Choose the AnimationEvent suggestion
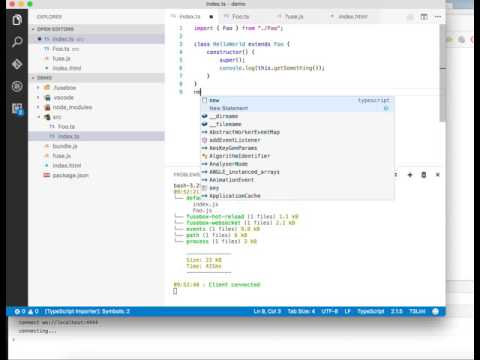The width and height of the screenshot is (480, 360). pyautogui.click(x=297, y=180)
